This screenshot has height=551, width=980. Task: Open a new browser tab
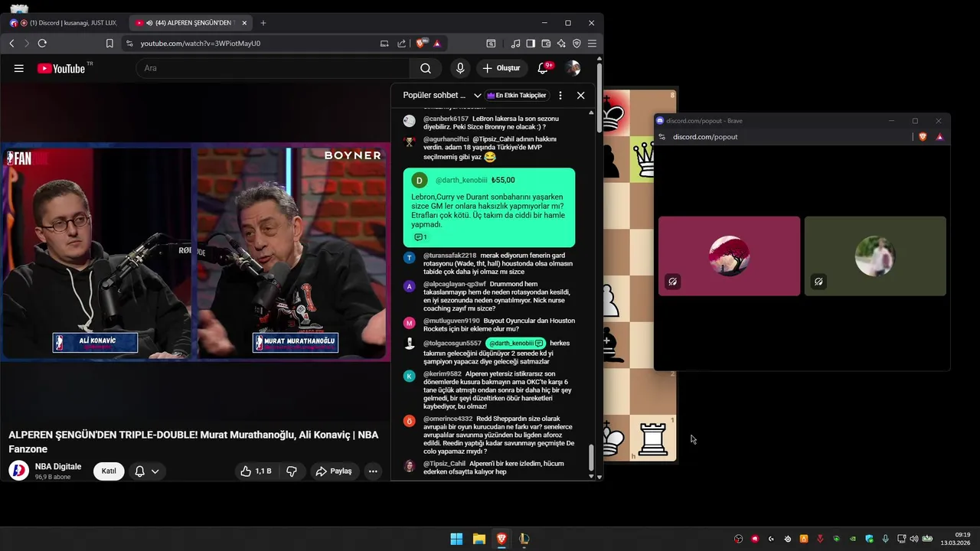click(263, 23)
